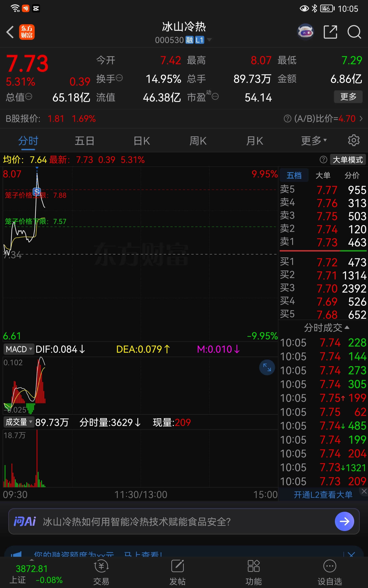Expand the stock code dropdown arrow
368x588 pixels.
(209, 40)
